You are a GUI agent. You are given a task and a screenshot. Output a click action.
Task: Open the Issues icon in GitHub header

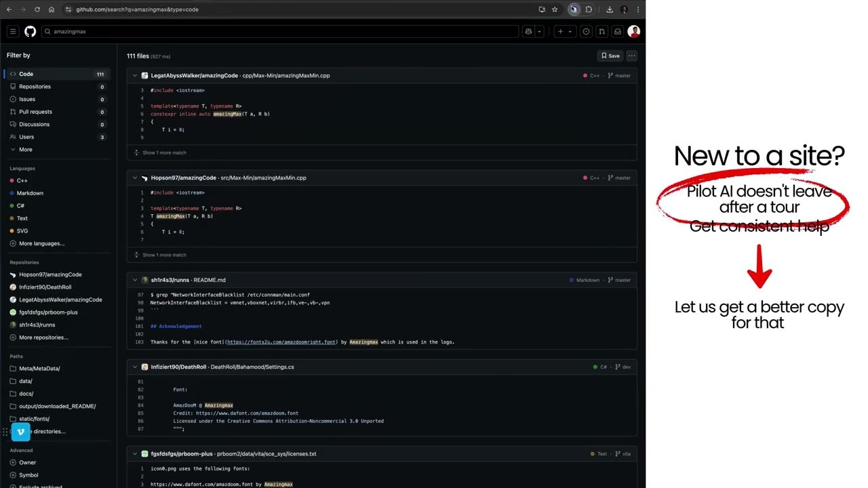586,31
